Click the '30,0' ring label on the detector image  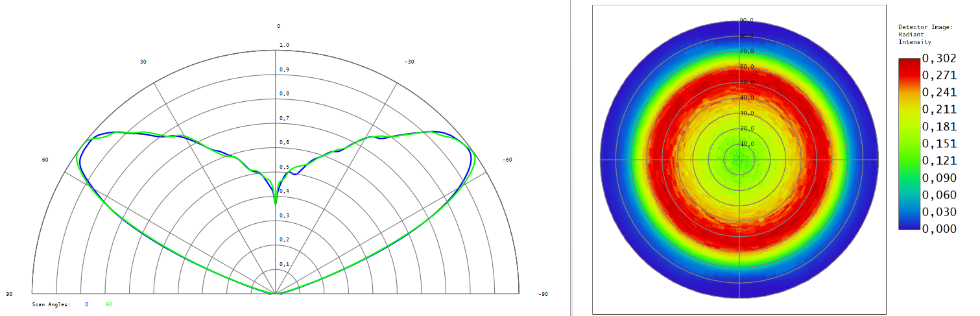click(x=747, y=113)
